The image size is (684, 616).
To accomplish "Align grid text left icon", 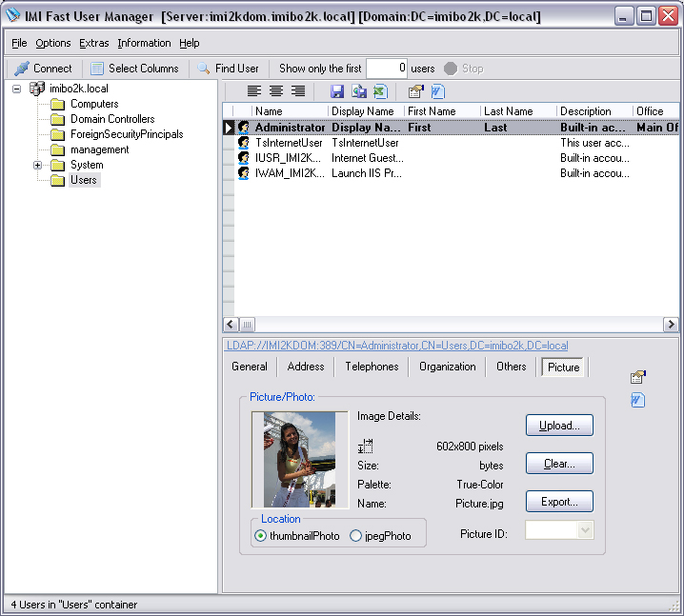I will click(x=254, y=91).
